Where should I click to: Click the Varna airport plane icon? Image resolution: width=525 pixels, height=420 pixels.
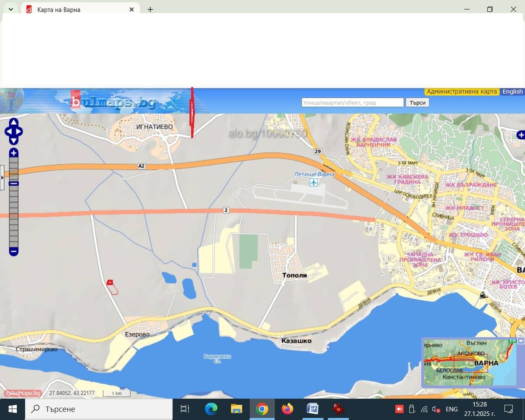(x=313, y=182)
